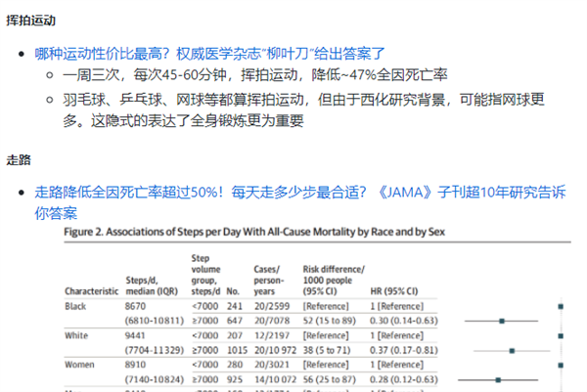587x392 pixels.
Task: Click the 挥拍运动 heading
Action: [31, 21]
